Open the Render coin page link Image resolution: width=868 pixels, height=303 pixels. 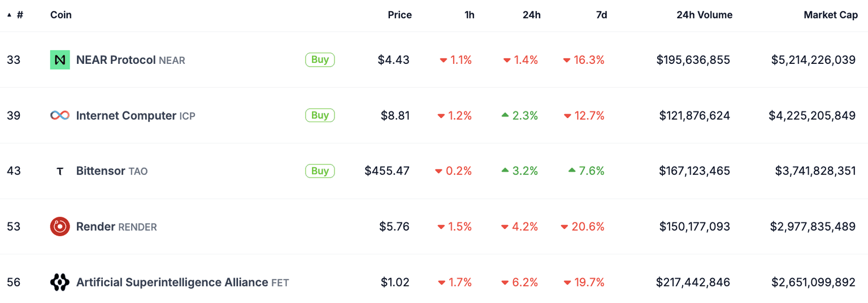tap(96, 227)
